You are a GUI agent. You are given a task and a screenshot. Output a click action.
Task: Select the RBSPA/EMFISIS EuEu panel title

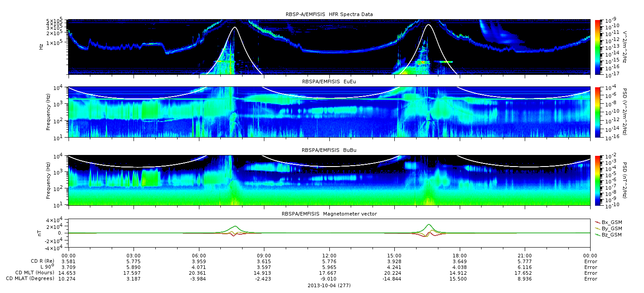329,81
